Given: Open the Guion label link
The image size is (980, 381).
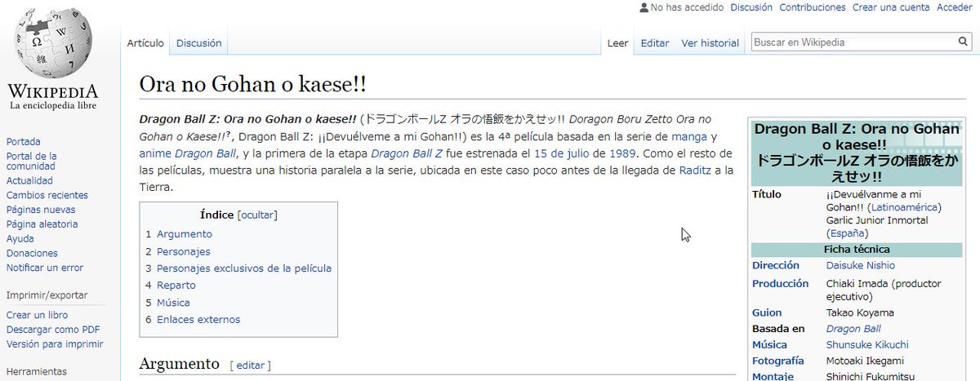Looking at the screenshot, I should coord(767,313).
